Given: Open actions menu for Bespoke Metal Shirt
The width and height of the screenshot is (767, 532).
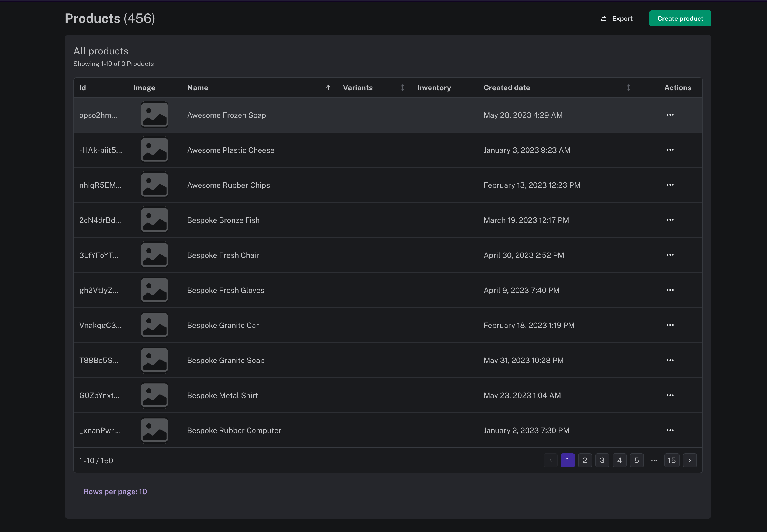Looking at the screenshot, I should pyautogui.click(x=670, y=395).
